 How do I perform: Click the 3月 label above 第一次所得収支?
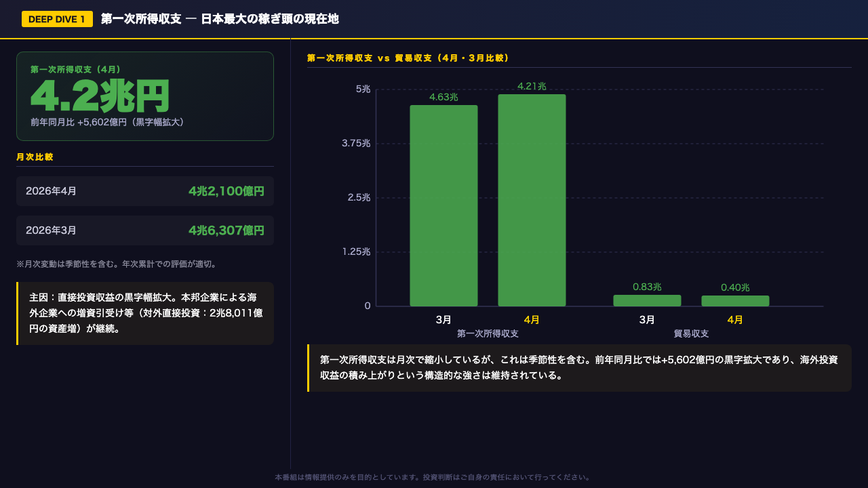[x=443, y=319]
